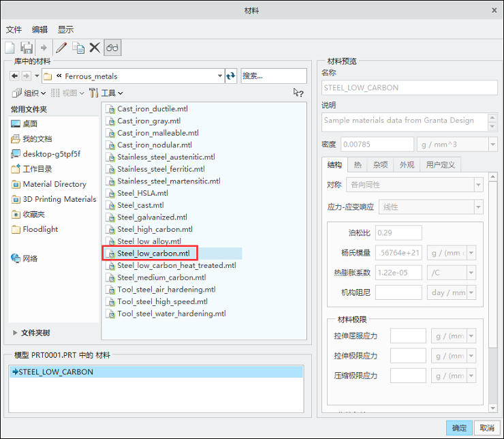The width and height of the screenshot is (504, 439).
Task: Expand the Ferrous_metals path dropdown
Action: coord(220,76)
